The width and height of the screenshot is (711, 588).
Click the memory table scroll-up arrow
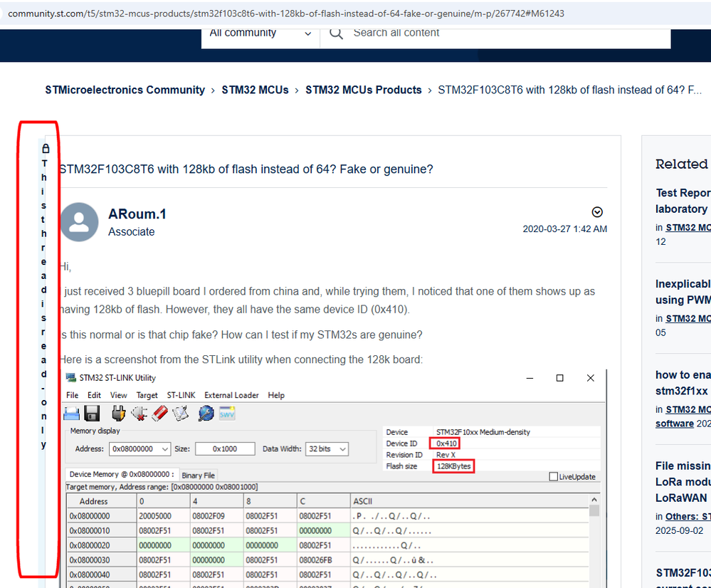594,500
